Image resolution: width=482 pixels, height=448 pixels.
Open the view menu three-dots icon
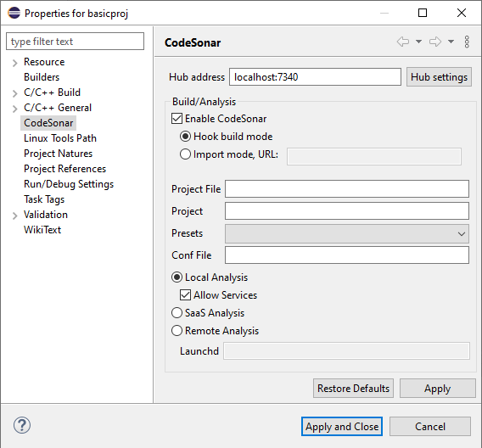point(467,42)
